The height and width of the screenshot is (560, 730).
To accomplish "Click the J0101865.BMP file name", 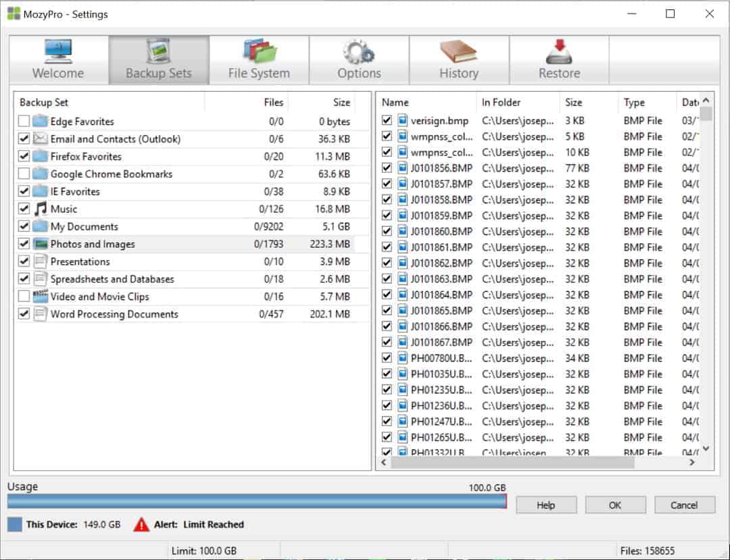I will coord(442,311).
